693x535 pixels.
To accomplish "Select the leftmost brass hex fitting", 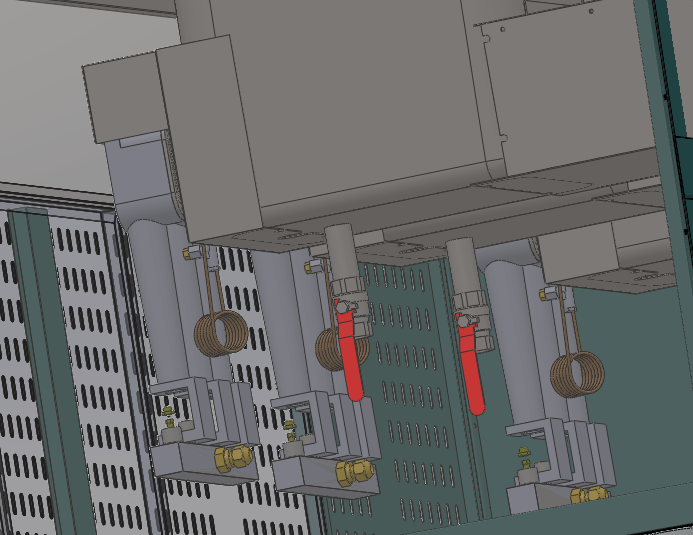I will click(233, 459).
